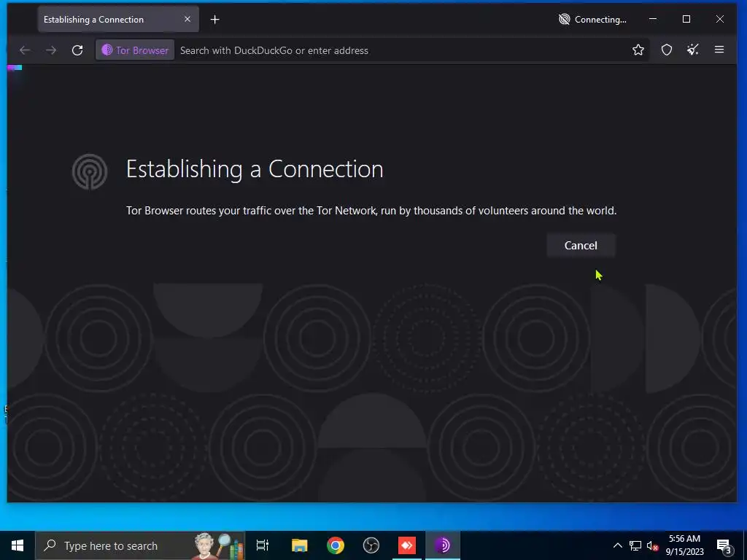This screenshot has height=560, width=747.
Task: Open the Windows Start menu
Action: (18, 545)
